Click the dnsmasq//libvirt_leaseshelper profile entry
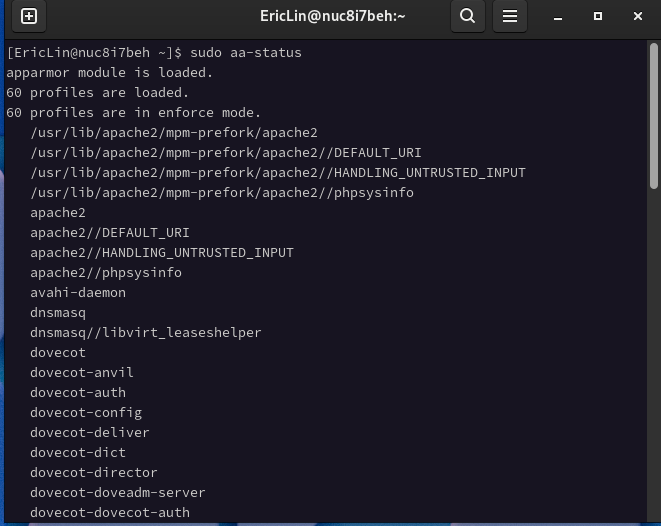 click(x=145, y=332)
